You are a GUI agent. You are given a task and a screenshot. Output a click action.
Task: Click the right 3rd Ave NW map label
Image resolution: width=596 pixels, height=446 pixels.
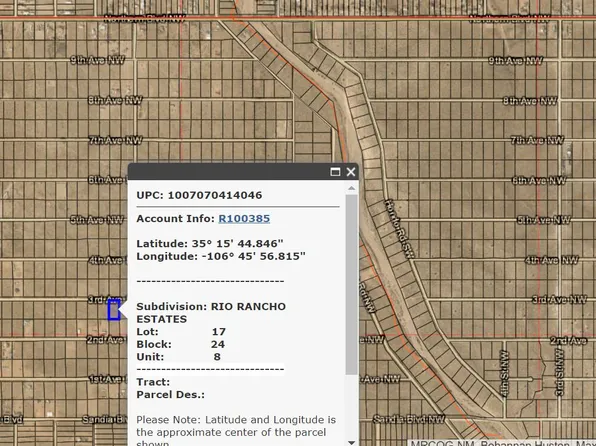[x=560, y=300]
